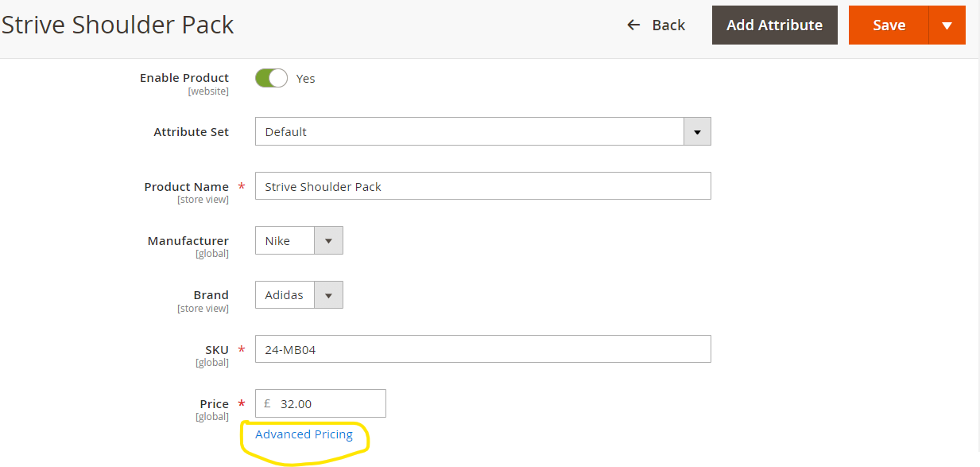This screenshot has height=467, width=980.
Task: Disable the Enable Product toggle
Action: tap(271, 78)
